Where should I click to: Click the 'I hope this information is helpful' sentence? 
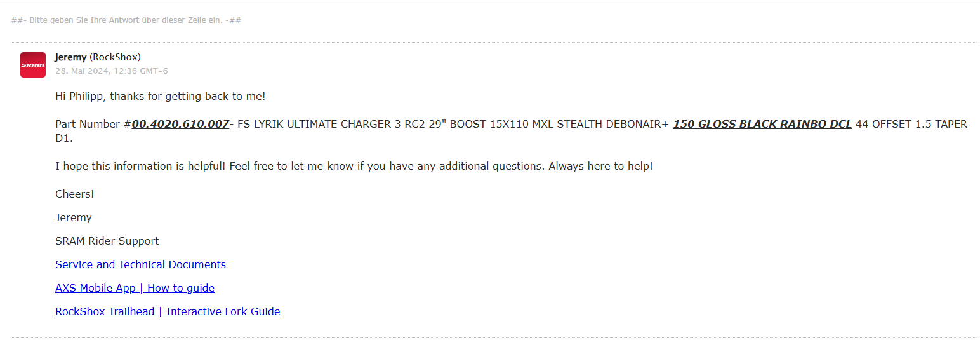[298, 166]
